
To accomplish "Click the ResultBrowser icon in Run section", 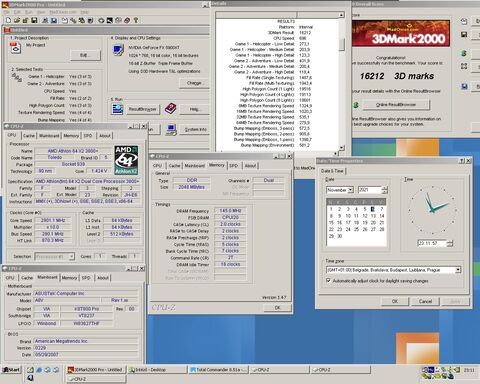I will [x=117, y=109].
